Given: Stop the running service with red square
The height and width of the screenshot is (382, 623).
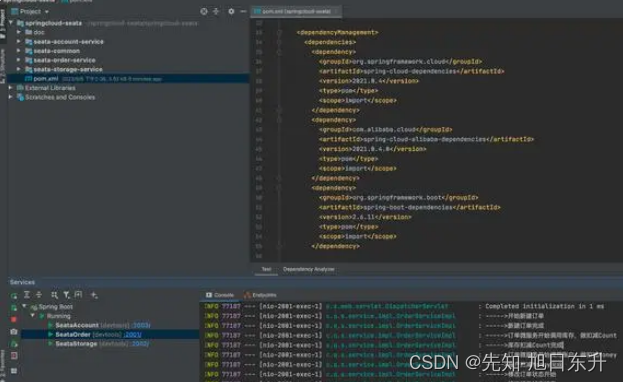Looking at the screenshot, I should (14, 319).
